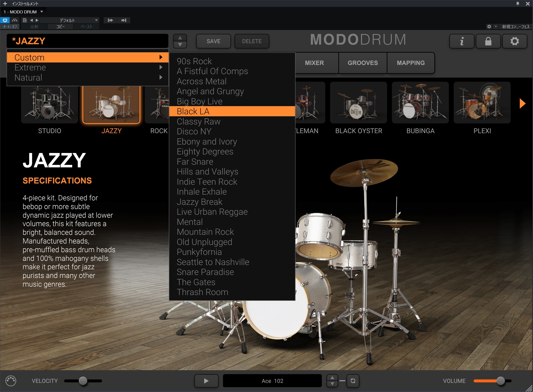
Task: Select the Disco NY preset
Action: [232, 131]
